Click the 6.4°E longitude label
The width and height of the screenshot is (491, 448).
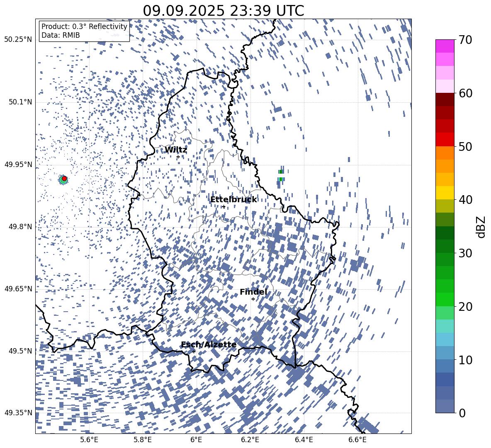[304, 440]
